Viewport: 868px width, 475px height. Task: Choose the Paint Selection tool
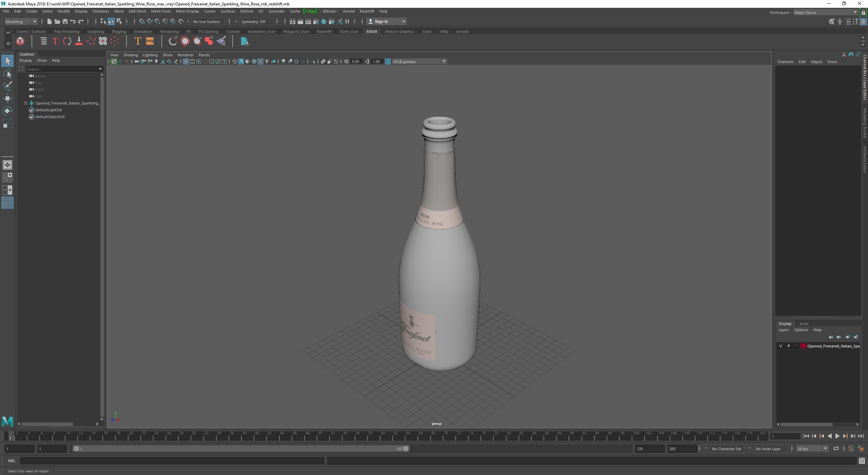[7, 86]
